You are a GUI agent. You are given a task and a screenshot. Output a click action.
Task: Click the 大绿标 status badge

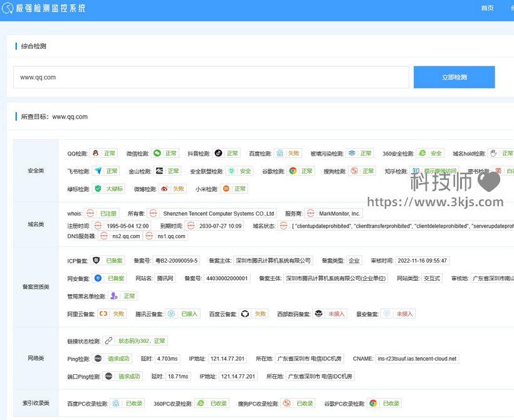(115, 189)
